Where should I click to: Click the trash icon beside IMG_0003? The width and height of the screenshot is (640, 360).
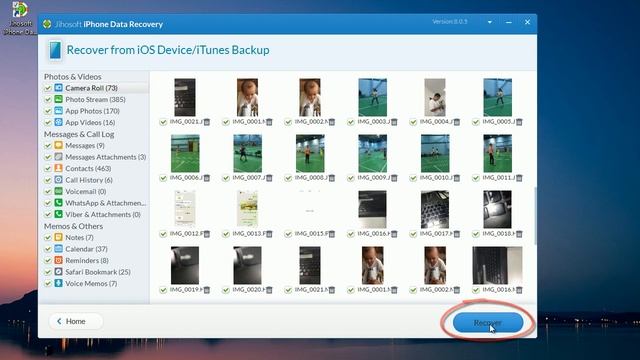(x=394, y=122)
